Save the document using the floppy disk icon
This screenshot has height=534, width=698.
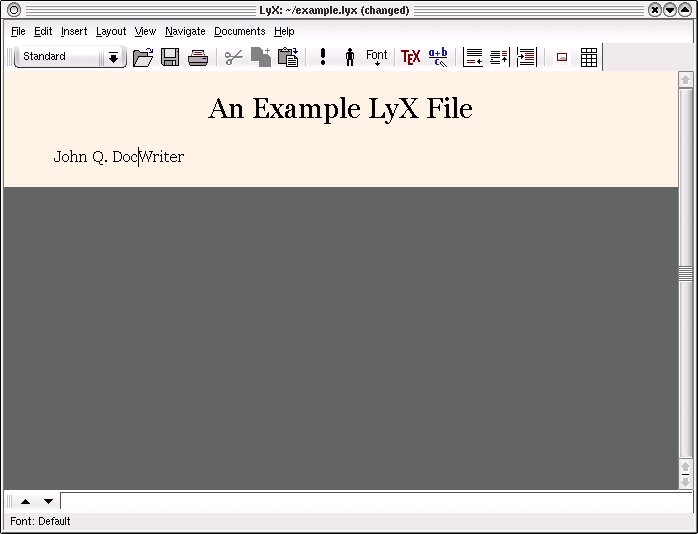[x=170, y=57]
